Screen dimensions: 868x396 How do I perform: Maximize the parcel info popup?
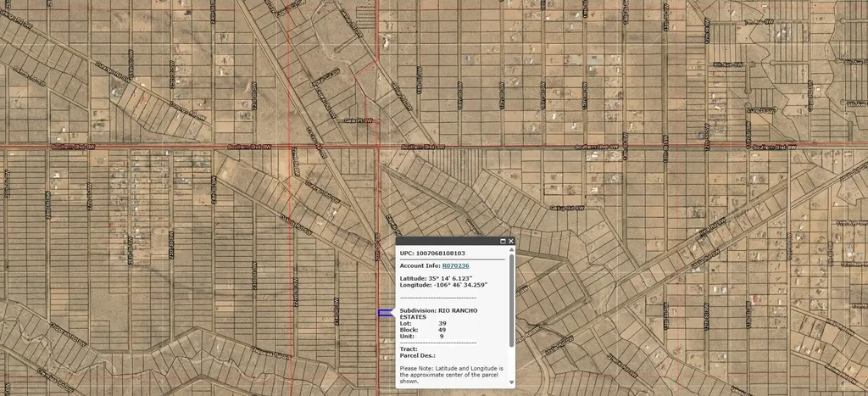(x=503, y=241)
